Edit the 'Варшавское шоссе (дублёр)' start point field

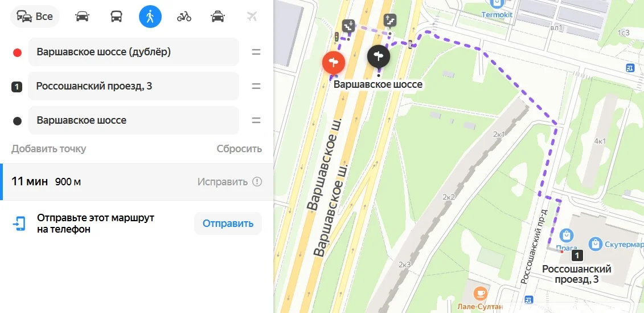[133, 52]
